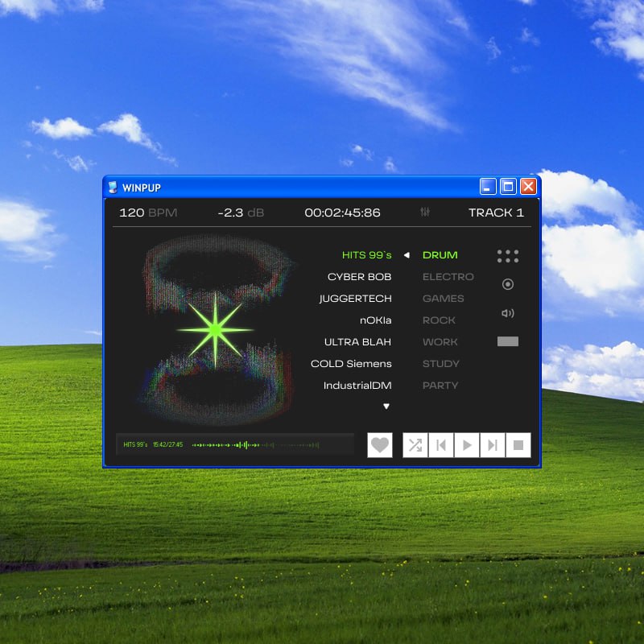Choose the ELECTRO genre
The height and width of the screenshot is (644, 644).
448,277
